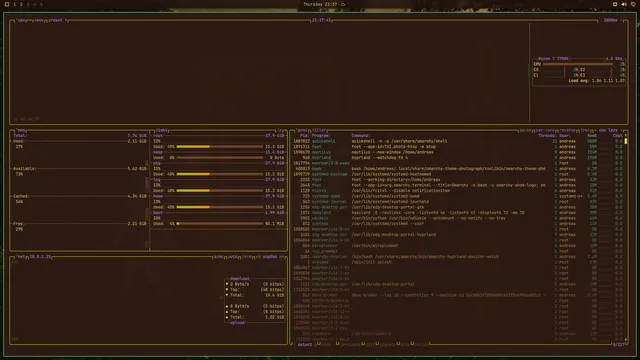Viewport: 640px width, 360px height.
Task: Click the boot disk usage bar
Action: [220, 224]
